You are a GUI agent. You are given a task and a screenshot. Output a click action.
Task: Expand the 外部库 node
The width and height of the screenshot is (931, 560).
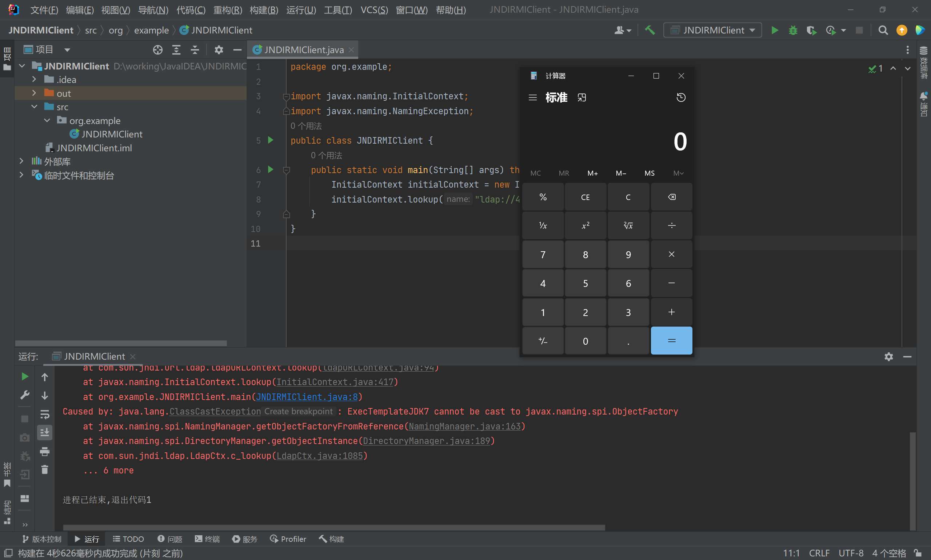point(21,161)
